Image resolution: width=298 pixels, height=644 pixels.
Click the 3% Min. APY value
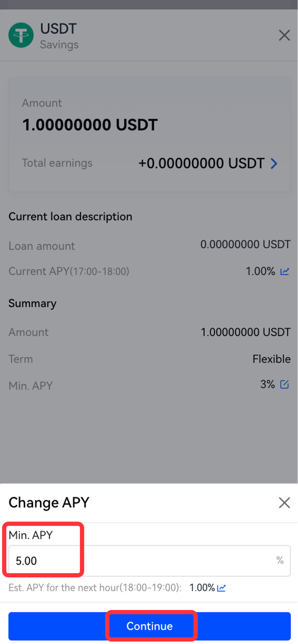pos(268,384)
